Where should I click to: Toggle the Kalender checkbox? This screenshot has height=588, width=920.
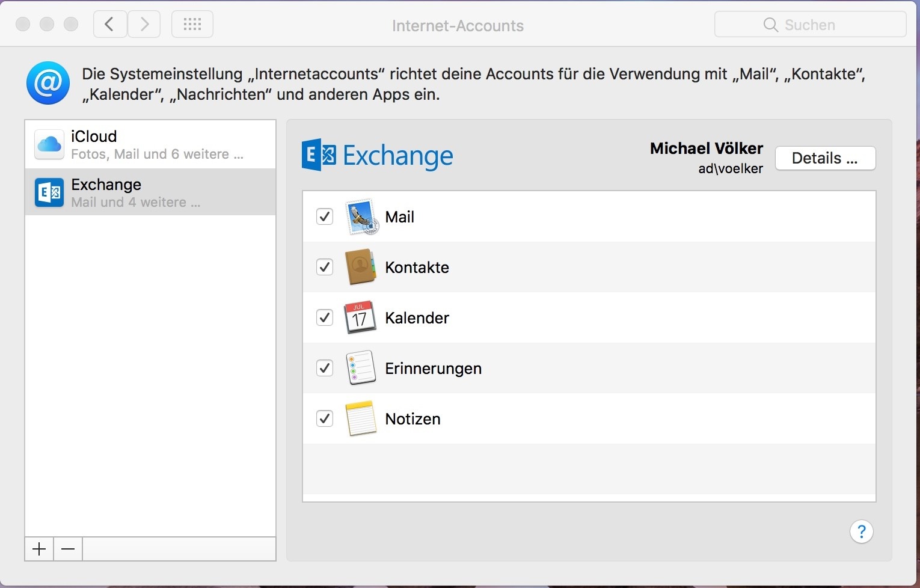325,317
